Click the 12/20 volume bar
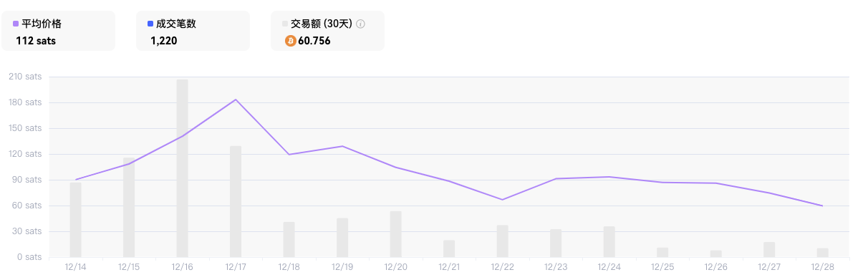868x280 pixels. click(395, 234)
